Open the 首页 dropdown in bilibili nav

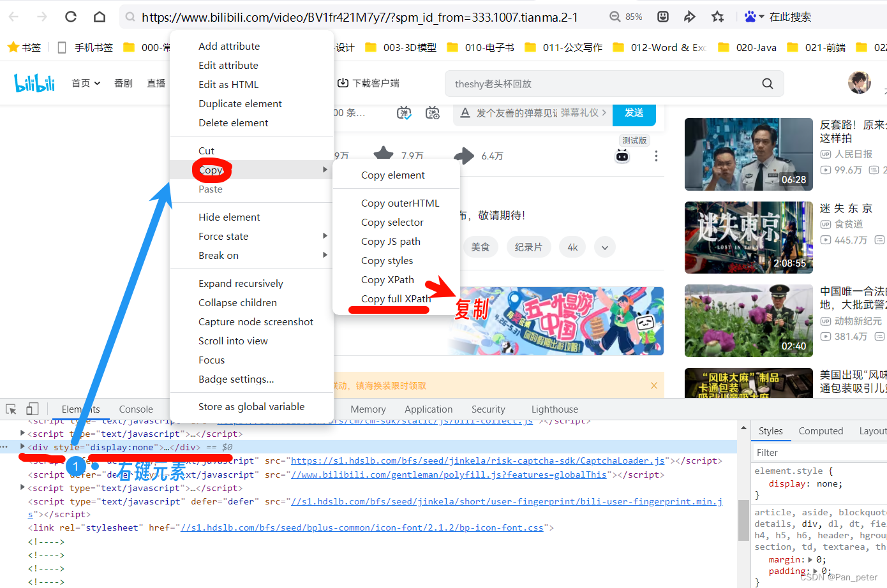pyautogui.click(x=86, y=83)
